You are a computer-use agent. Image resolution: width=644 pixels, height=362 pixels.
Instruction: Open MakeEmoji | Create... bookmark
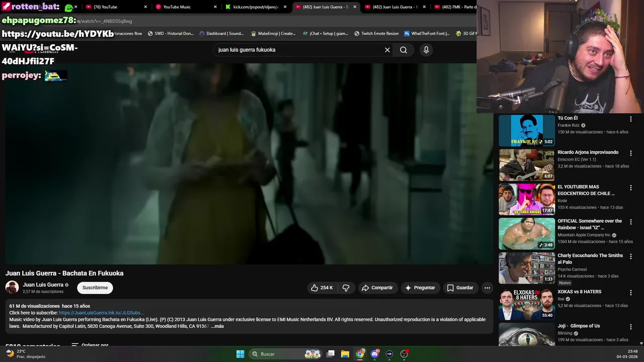pyautogui.click(x=273, y=34)
